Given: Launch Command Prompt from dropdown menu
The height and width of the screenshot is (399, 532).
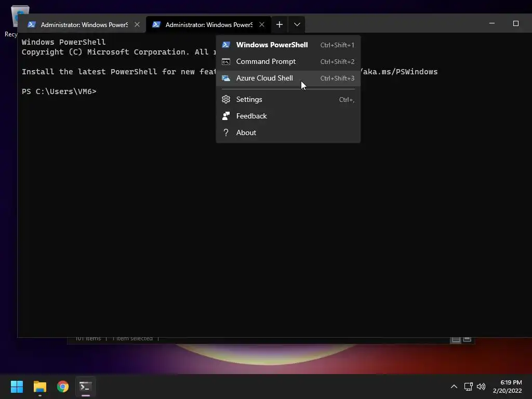Looking at the screenshot, I should tap(288, 61).
